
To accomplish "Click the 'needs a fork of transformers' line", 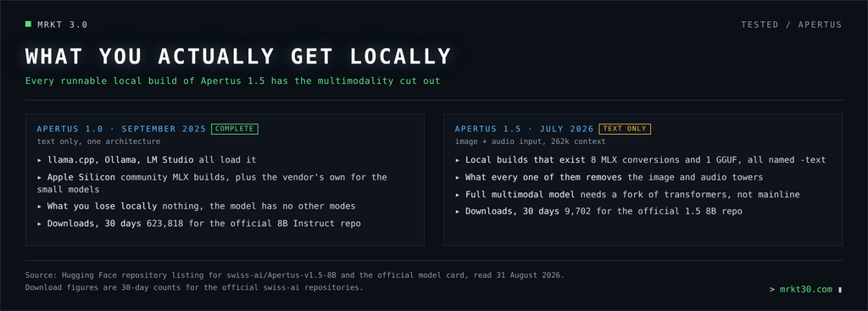I will [627, 195].
